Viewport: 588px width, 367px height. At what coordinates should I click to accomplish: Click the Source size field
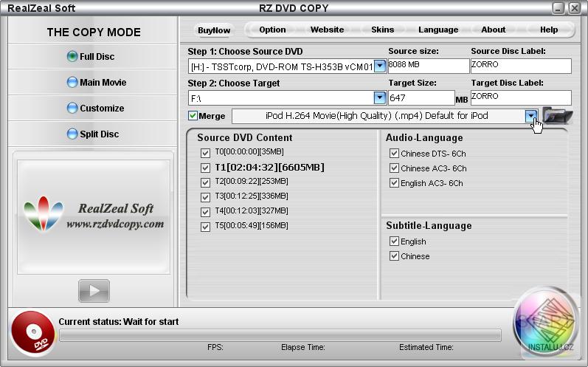click(x=428, y=66)
